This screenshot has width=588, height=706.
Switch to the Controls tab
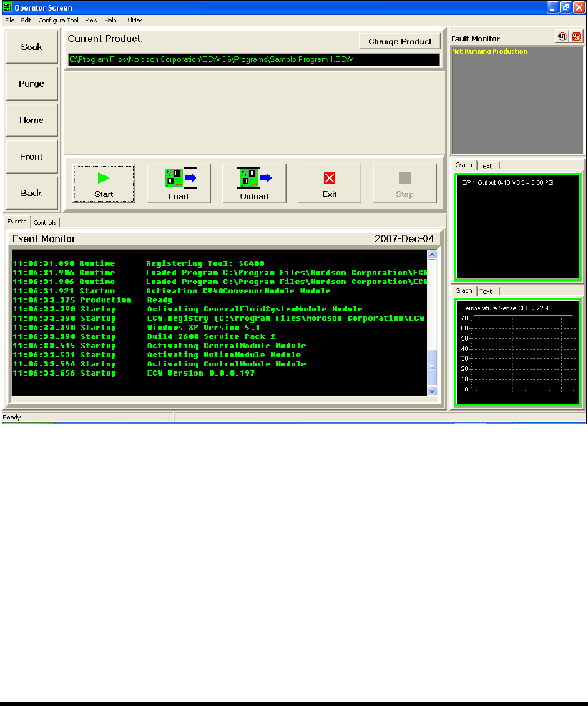tap(44, 222)
